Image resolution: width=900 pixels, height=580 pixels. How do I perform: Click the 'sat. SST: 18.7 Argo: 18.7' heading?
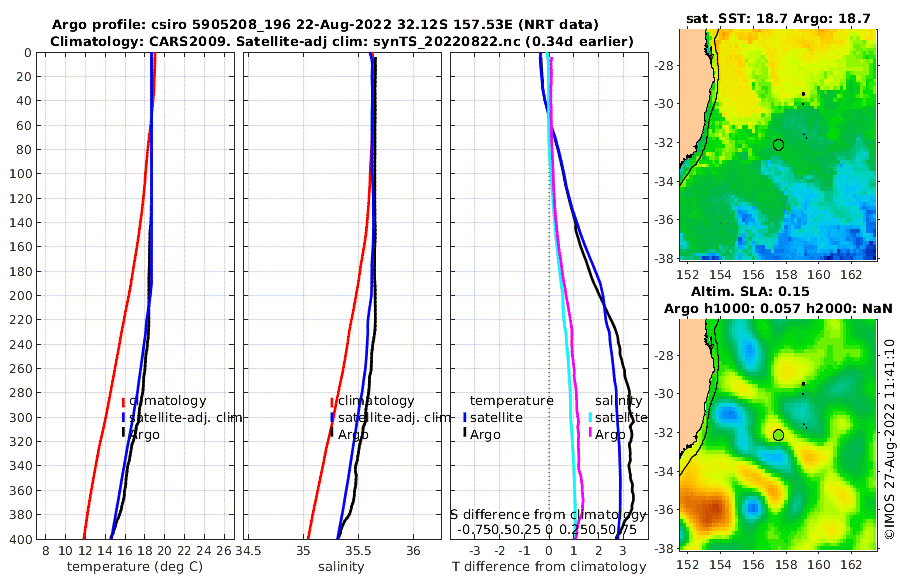[x=778, y=18]
